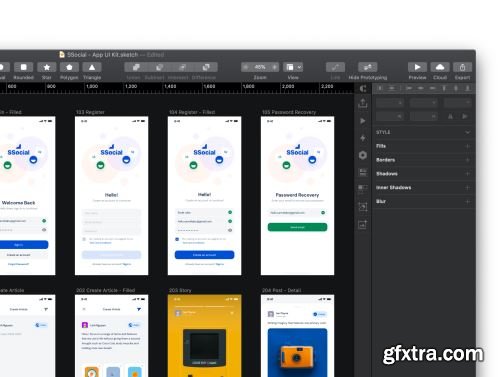Open the Cloud upload button
This screenshot has width=500, height=377.
tap(440, 67)
